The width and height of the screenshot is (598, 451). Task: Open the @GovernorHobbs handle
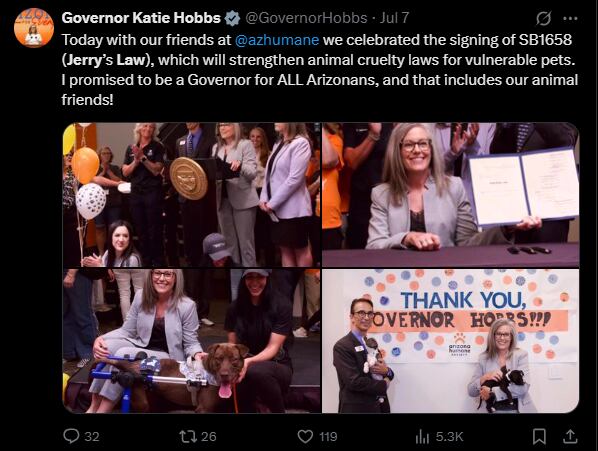(306, 18)
